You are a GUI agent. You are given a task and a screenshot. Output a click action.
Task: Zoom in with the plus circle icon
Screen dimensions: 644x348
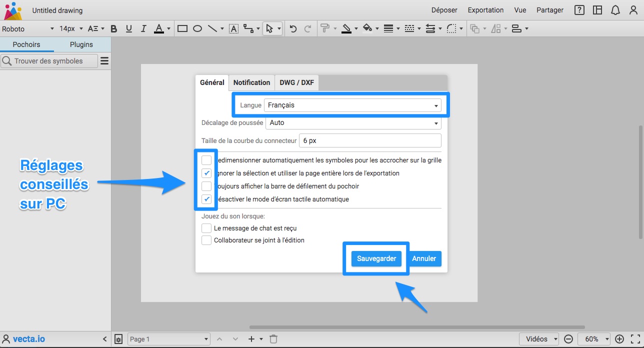pyautogui.click(x=619, y=339)
